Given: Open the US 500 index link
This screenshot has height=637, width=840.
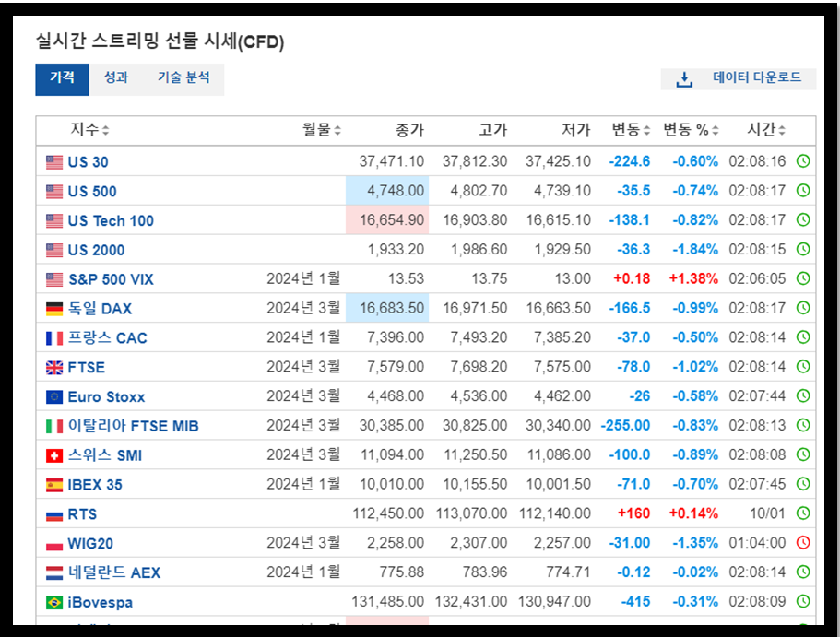Looking at the screenshot, I should tap(92, 191).
